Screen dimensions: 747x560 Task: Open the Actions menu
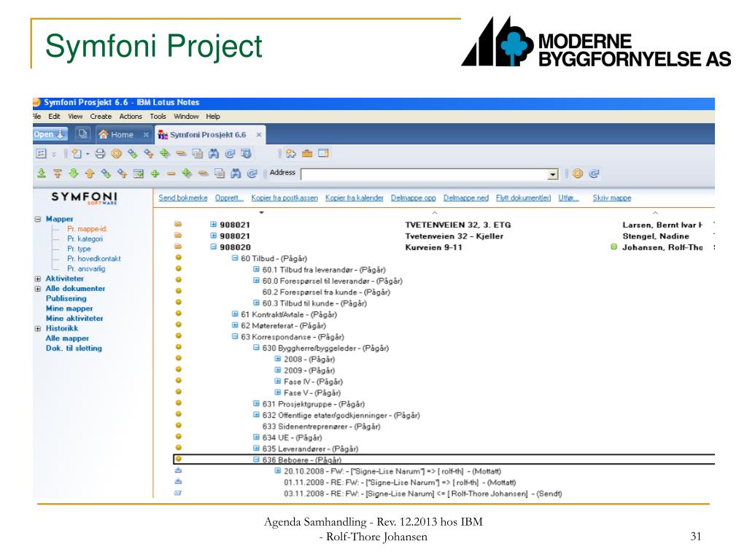pos(131,116)
